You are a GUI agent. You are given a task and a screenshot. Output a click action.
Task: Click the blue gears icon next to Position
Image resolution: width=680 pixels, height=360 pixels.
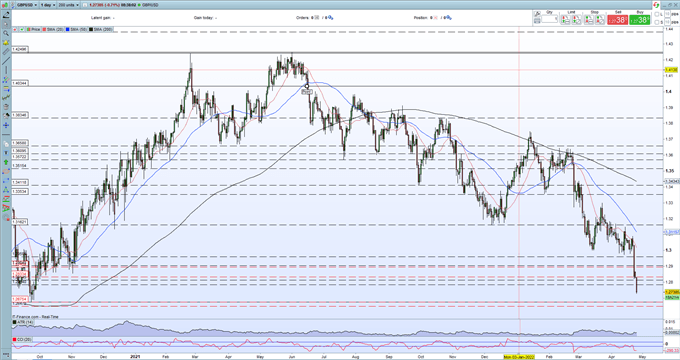[x=449, y=18]
